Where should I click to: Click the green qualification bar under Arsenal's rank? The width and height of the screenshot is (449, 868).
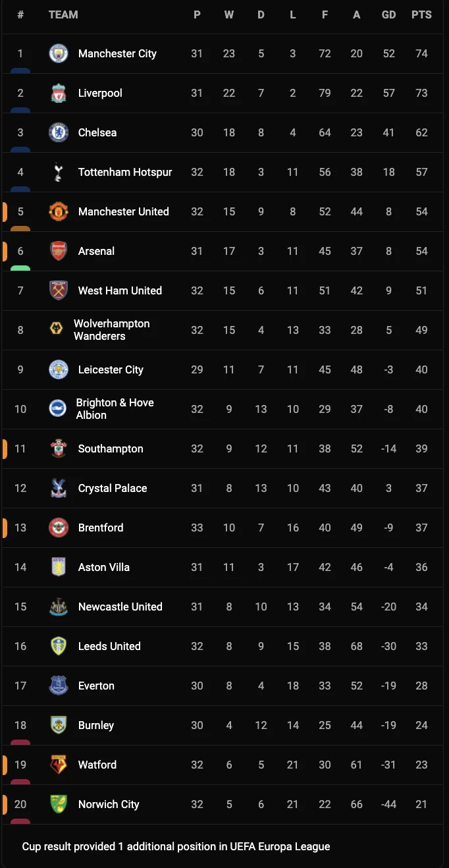click(20, 268)
